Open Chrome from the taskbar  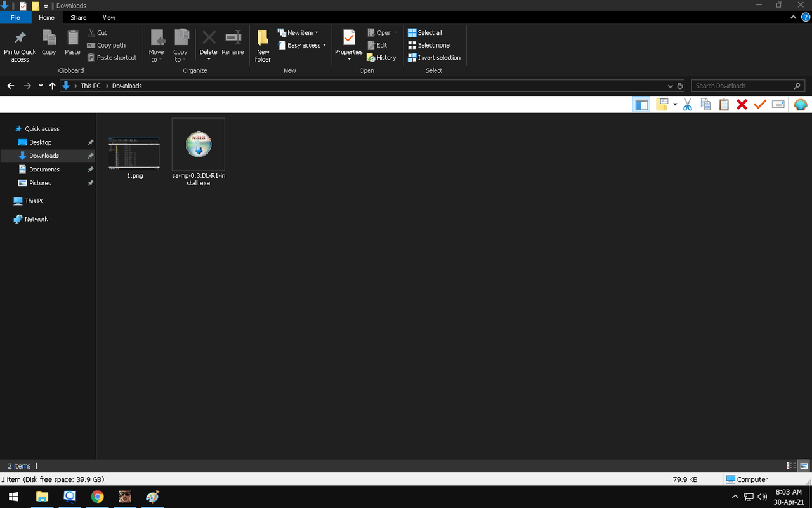coord(97,497)
